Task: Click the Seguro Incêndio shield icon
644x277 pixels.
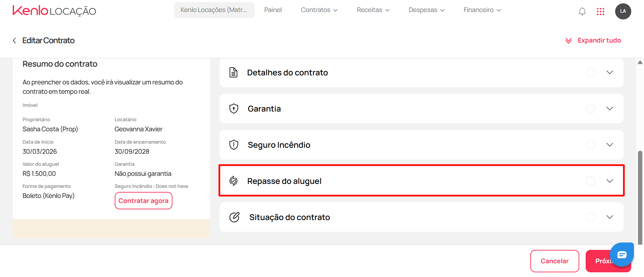Action: (234, 145)
